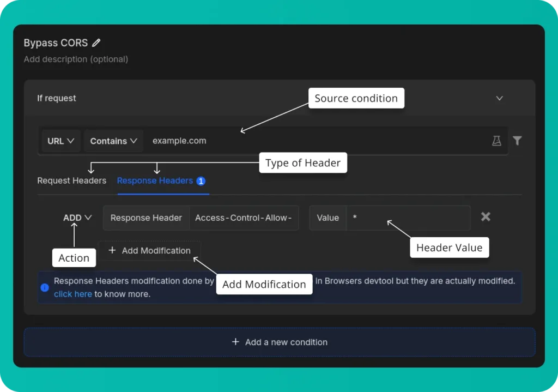Image resolution: width=558 pixels, height=392 pixels.
Task: Switch to Request Headers tab
Action: click(x=72, y=180)
